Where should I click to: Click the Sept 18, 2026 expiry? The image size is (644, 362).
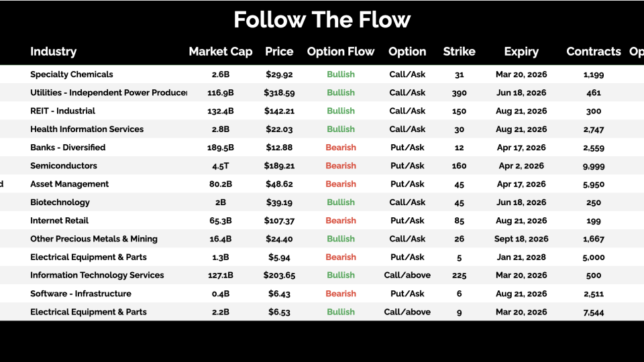(521, 239)
